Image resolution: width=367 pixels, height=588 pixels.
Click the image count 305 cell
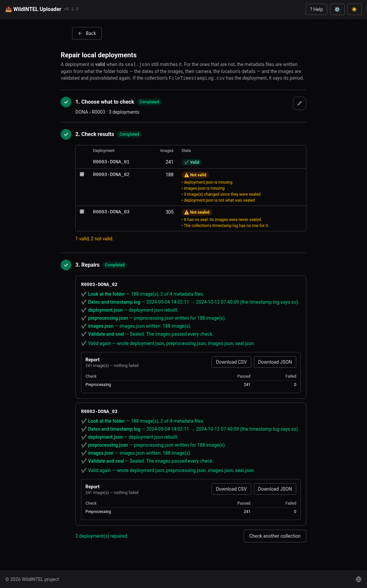(x=169, y=212)
